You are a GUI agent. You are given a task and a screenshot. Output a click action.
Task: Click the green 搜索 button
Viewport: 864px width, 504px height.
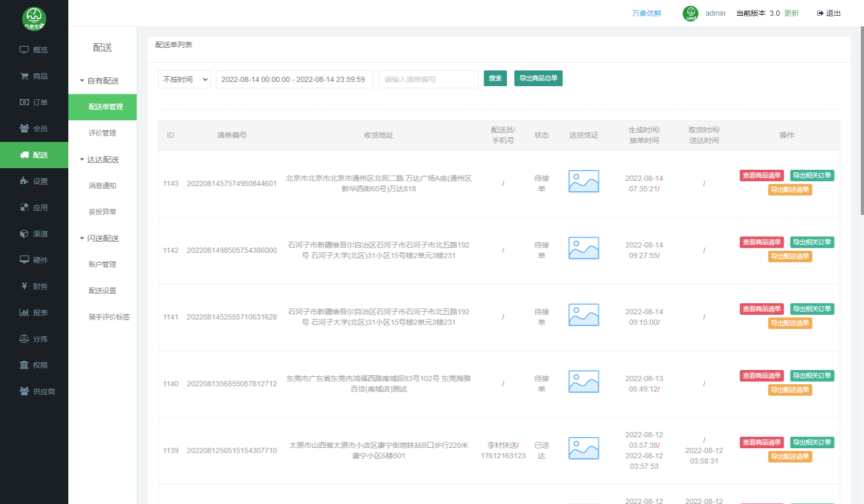coord(495,78)
